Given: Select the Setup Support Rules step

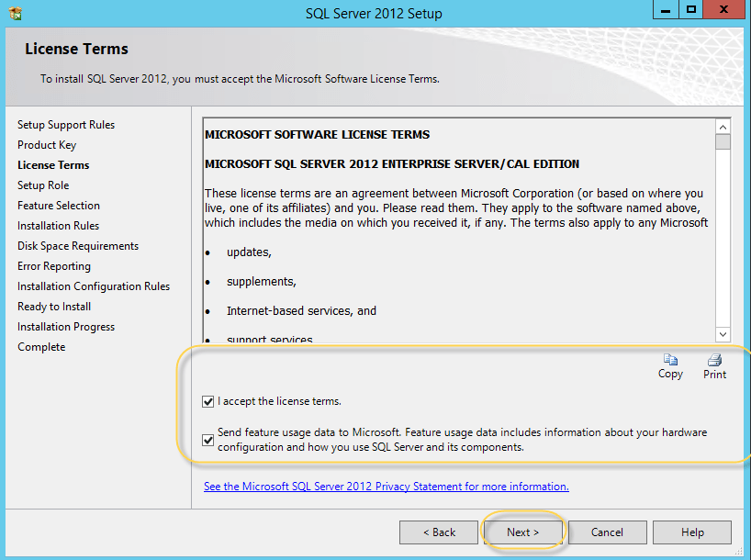Looking at the screenshot, I should coord(66,125).
